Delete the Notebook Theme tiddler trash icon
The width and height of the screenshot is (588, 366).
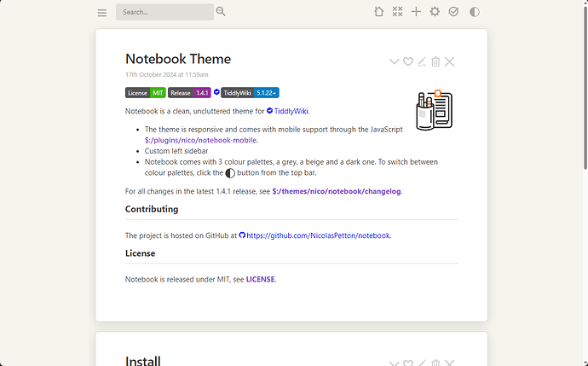pos(435,61)
